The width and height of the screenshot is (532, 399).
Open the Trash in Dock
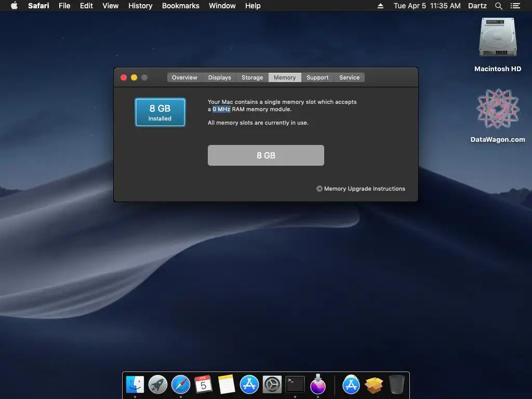pyautogui.click(x=396, y=385)
